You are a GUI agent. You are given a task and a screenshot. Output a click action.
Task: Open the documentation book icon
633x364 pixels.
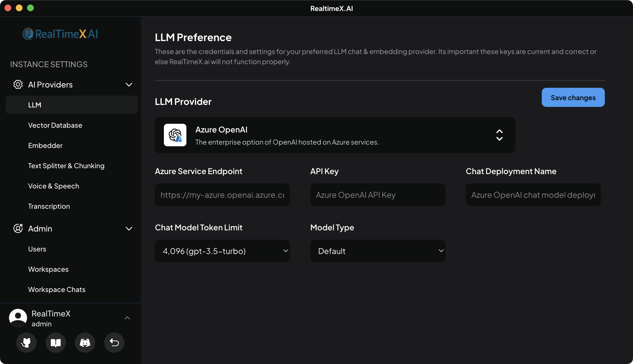[55, 343]
